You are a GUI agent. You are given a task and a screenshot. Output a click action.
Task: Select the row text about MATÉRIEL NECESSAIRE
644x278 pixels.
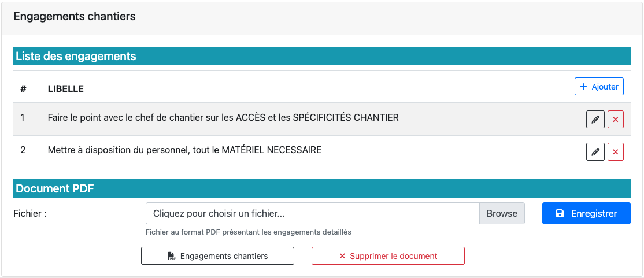[x=184, y=150]
